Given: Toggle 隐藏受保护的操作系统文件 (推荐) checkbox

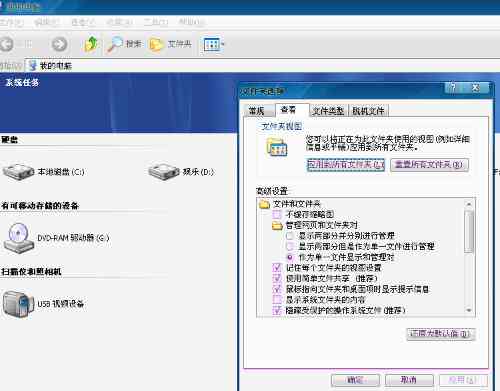Looking at the screenshot, I should 277,310.
